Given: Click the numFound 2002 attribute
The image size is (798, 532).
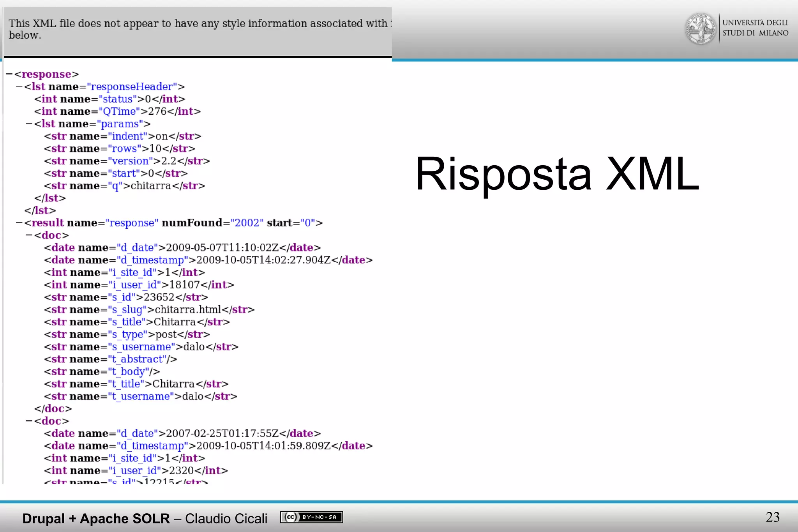Looking at the screenshot, I should (213, 223).
